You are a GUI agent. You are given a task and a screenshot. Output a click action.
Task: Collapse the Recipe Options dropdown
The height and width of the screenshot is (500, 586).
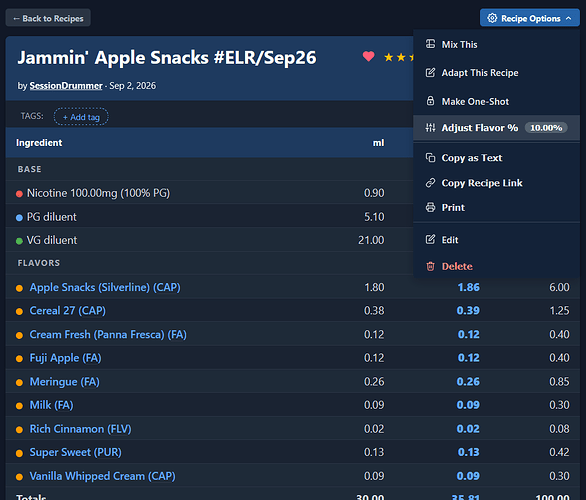click(x=530, y=18)
